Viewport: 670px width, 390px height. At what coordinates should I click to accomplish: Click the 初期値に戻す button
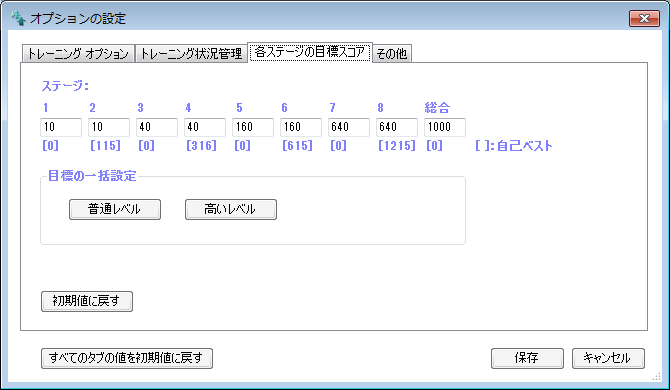(87, 301)
